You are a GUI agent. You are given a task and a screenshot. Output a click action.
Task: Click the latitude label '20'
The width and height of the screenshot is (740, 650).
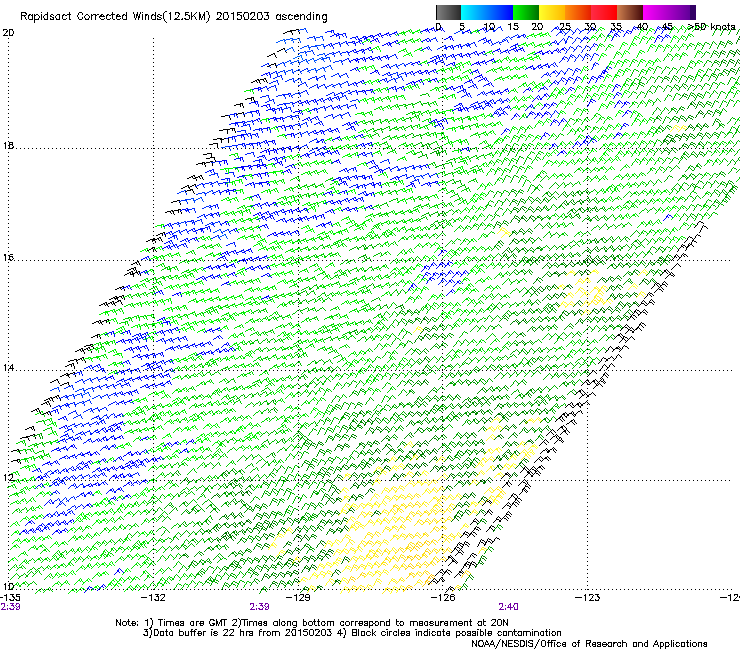coord(8,33)
